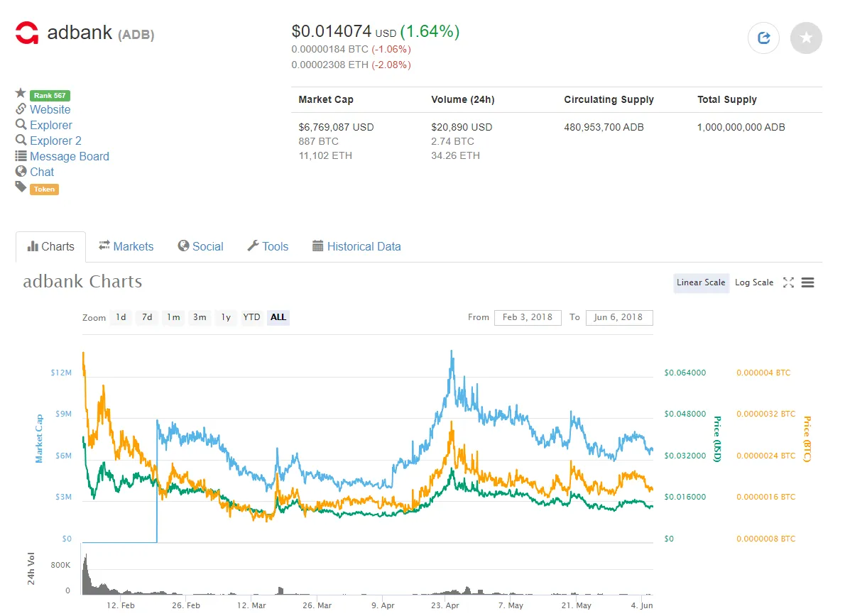
Task: Select Linear Scale for the chart
Action: [701, 282]
